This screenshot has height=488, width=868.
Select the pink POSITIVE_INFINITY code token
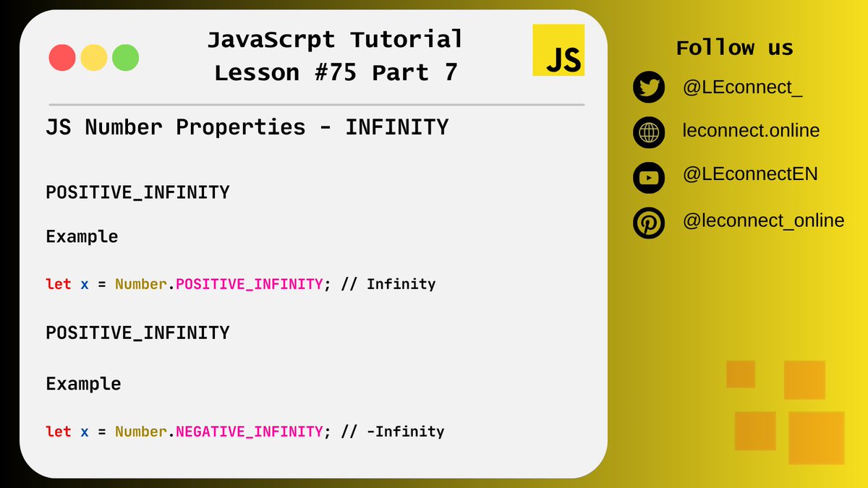click(x=249, y=284)
